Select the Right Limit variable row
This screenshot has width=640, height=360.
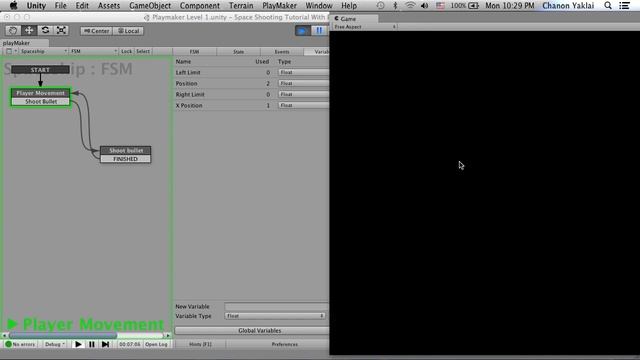[251, 94]
